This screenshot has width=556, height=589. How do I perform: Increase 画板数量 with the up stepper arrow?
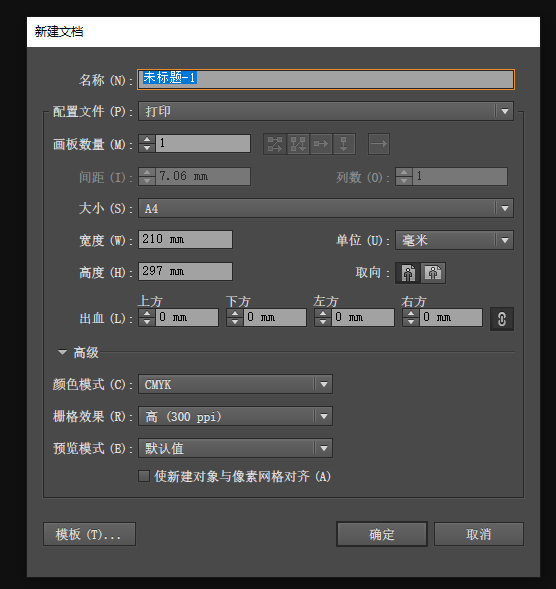tap(147, 139)
